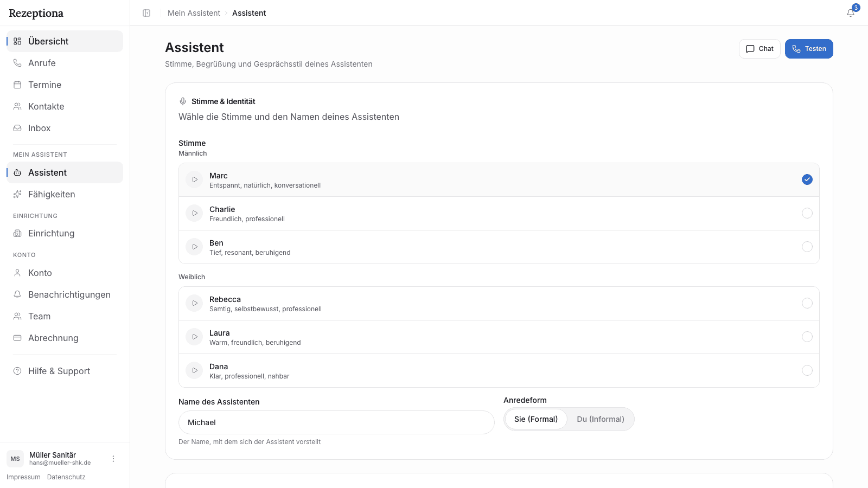
Task: Select the Marc voice radio button
Action: pyautogui.click(x=807, y=179)
